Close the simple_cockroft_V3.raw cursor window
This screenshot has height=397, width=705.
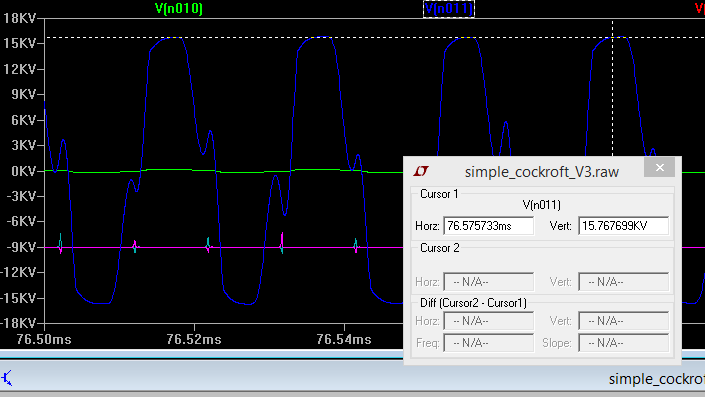click(659, 167)
